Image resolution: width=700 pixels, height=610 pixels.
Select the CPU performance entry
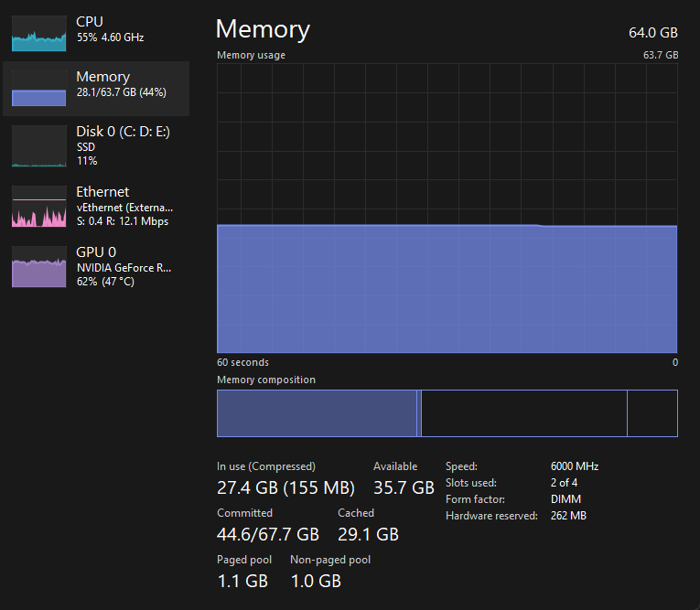[x=96, y=34]
